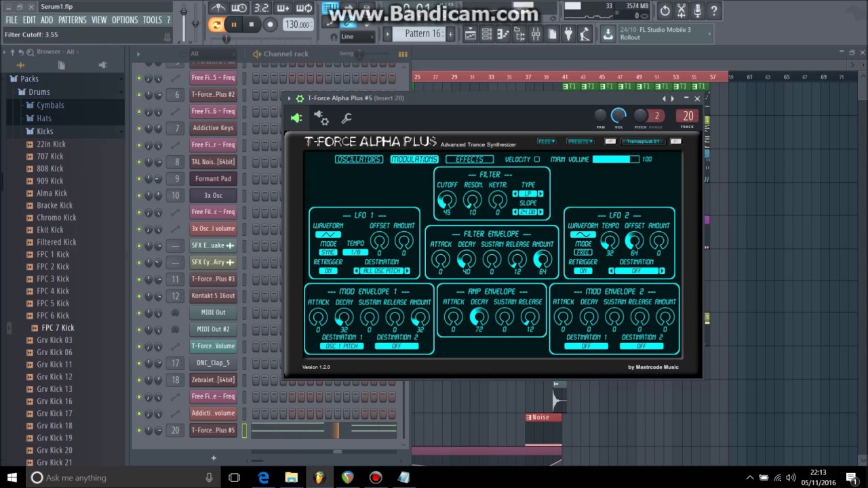Select the Addictive Keys channel button
Screen dimensions: 868x488
[x=213, y=128]
